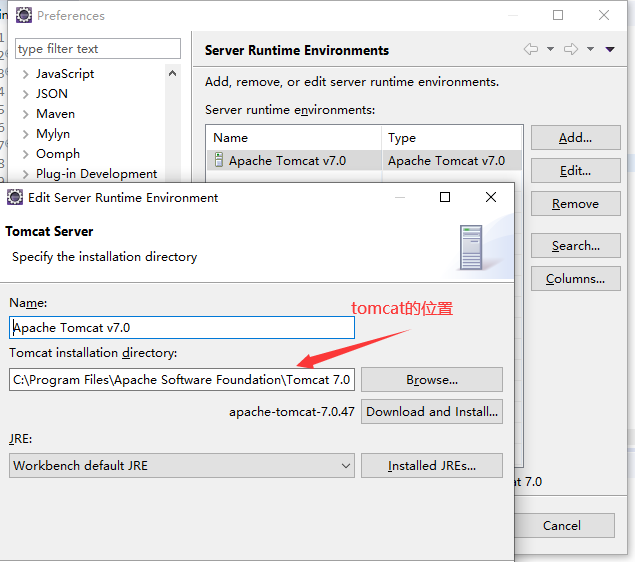Viewport: 635px width, 562px height.
Task: Expand the Oomph tree node
Action: click(26, 154)
